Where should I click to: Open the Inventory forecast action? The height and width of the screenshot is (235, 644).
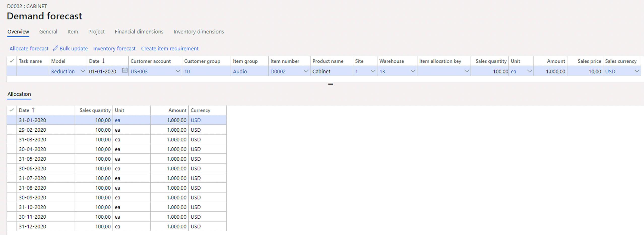point(114,49)
